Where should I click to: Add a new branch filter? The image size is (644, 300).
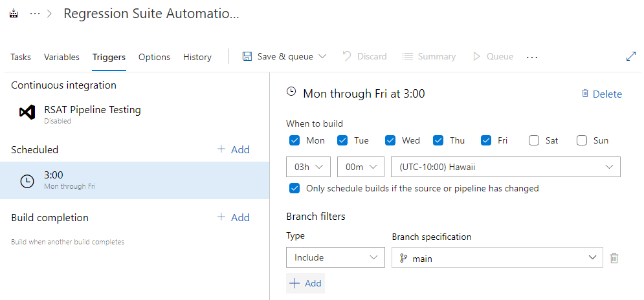[305, 283]
